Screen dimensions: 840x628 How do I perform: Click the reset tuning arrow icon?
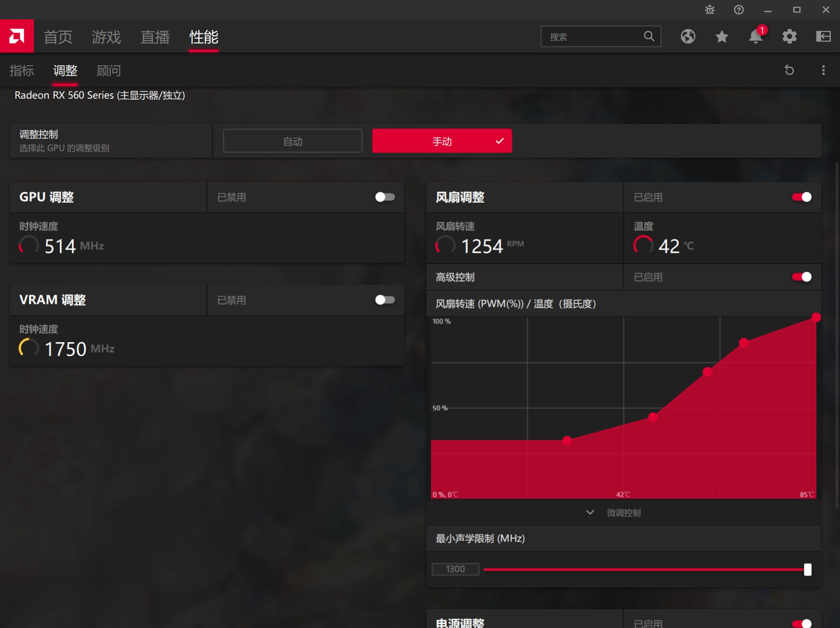click(789, 70)
